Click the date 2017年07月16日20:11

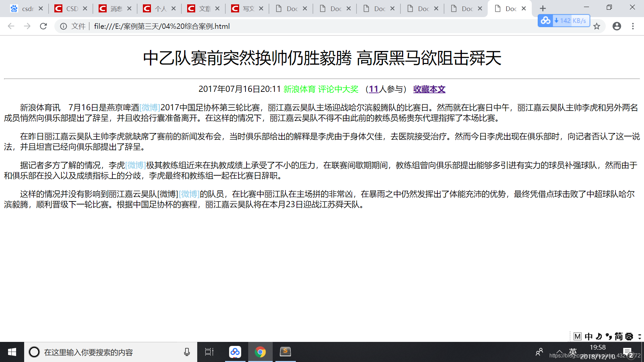click(x=239, y=89)
